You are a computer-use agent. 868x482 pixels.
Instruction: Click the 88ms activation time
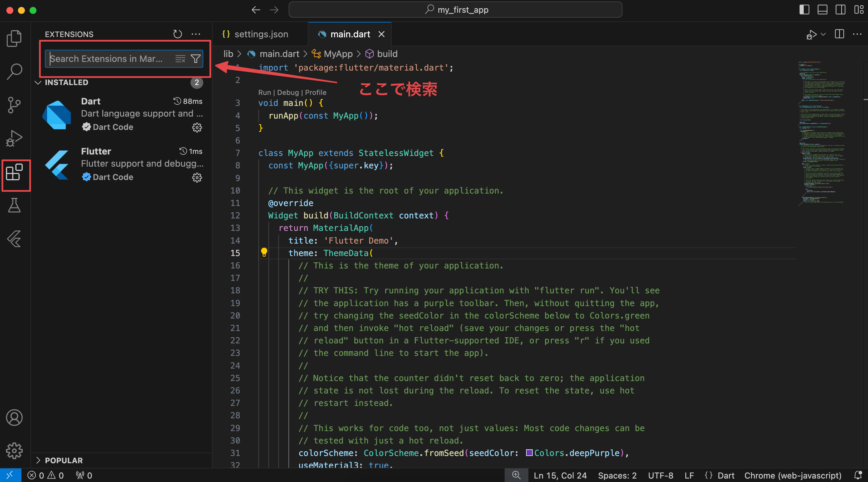[188, 101]
